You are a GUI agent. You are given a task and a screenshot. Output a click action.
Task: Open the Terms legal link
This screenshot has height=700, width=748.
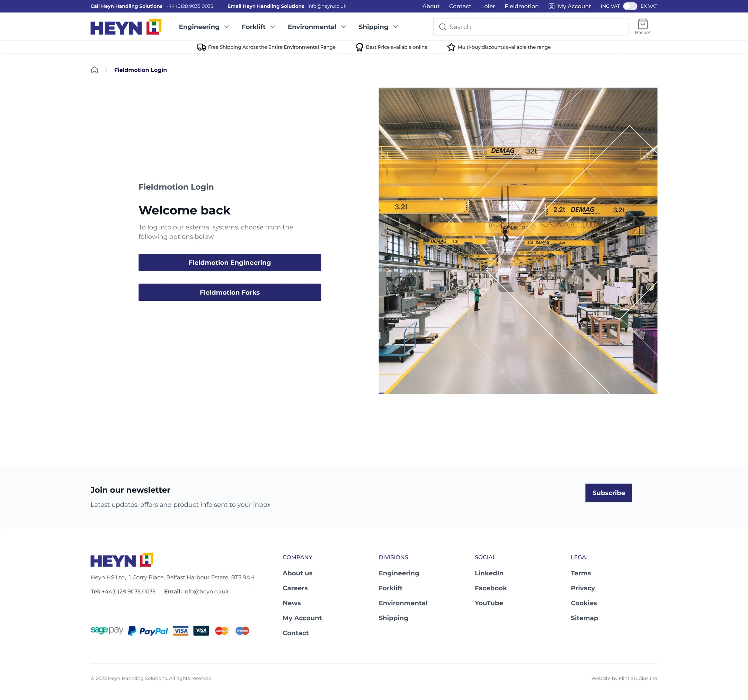(580, 573)
